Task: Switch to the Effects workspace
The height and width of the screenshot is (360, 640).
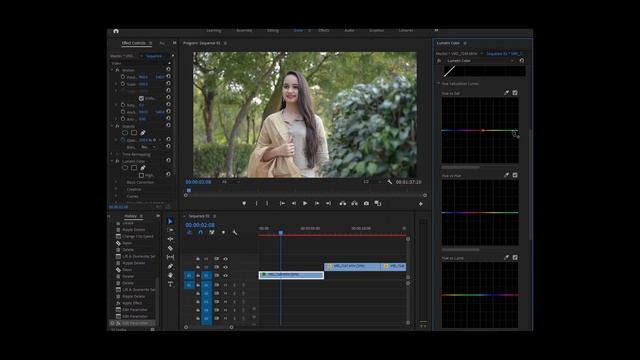Action: (x=324, y=31)
